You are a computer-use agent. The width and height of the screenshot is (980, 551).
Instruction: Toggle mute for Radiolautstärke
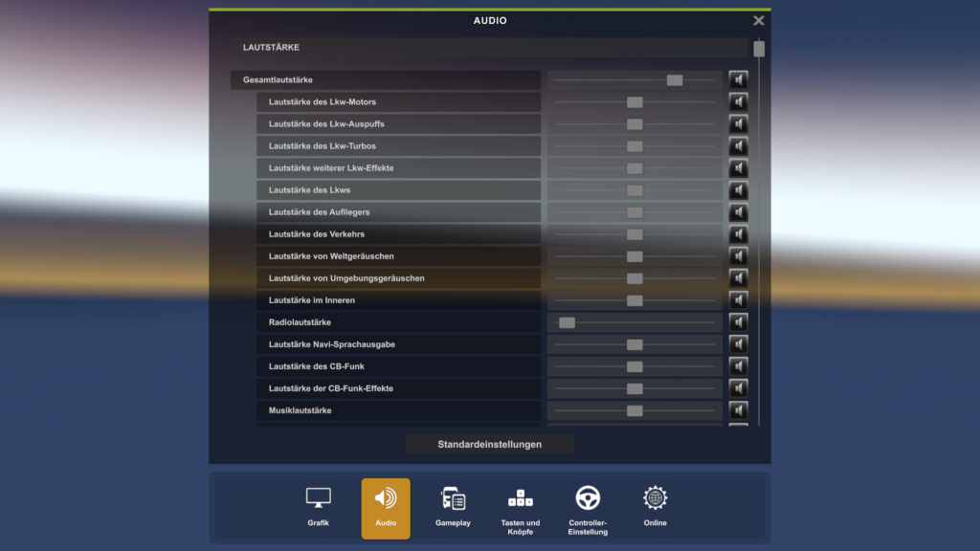(x=739, y=322)
